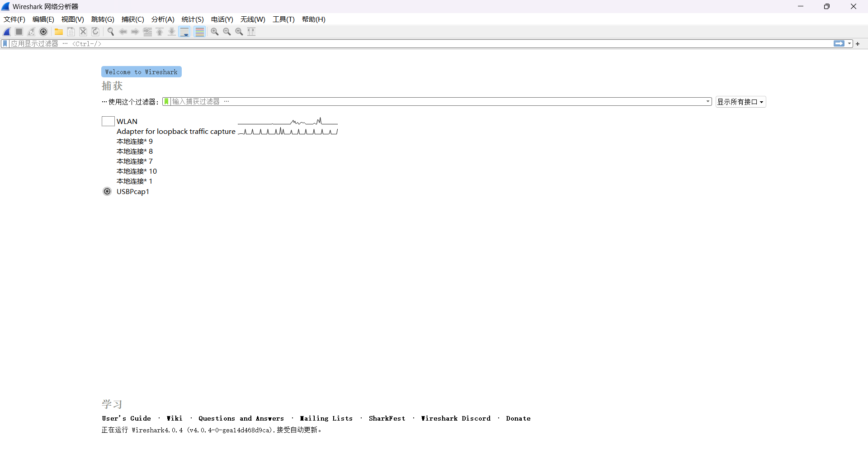Expand the capture filter dropdown arrow
This screenshot has width=868, height=450.
click(708, 102)
